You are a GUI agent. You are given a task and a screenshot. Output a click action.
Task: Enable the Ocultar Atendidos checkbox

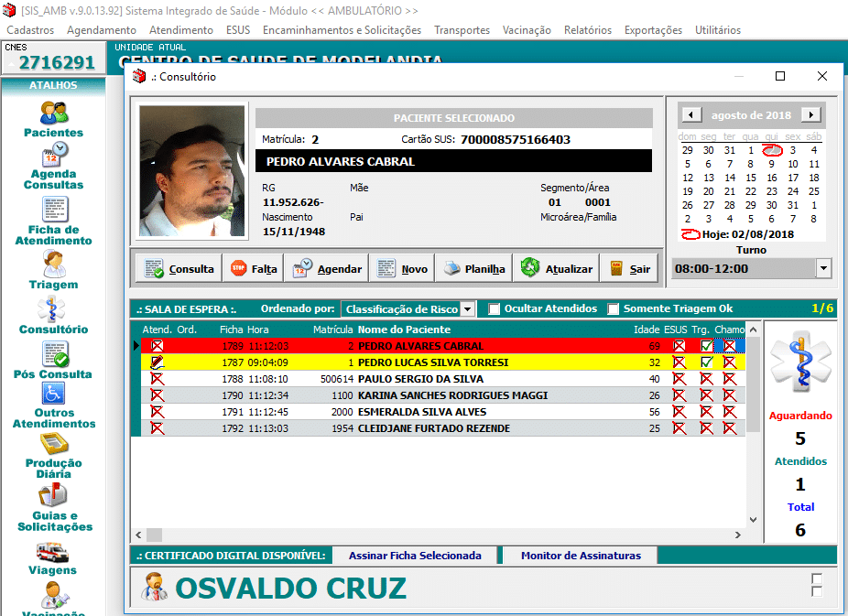pyautogui.click(x=495, y=309)
